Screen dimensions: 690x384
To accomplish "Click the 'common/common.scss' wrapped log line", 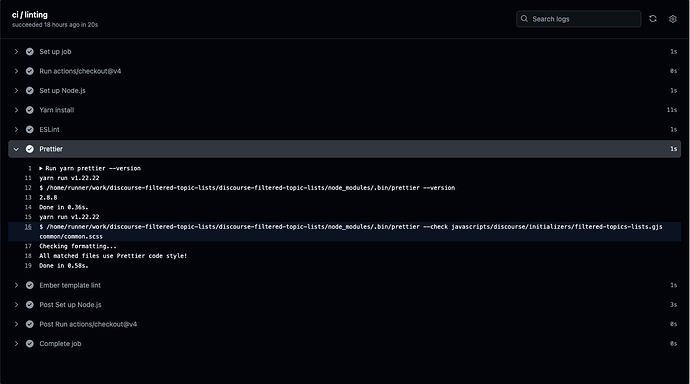I will pos(71,236).
